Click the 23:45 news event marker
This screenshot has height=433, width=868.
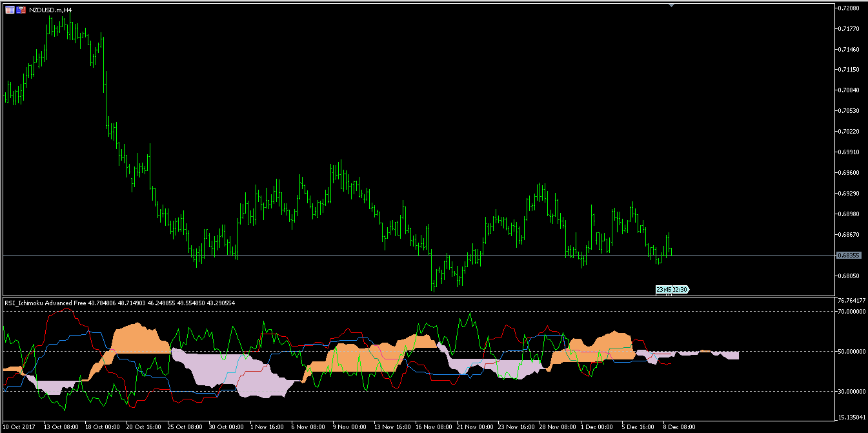pos(665,290)
